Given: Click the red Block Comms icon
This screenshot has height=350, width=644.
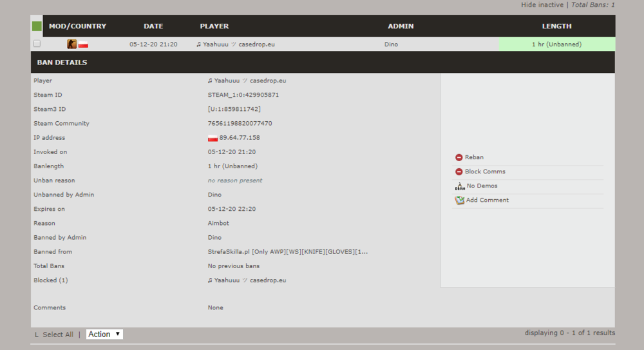Looking at the screenshot, I should [x=459, y=172].
